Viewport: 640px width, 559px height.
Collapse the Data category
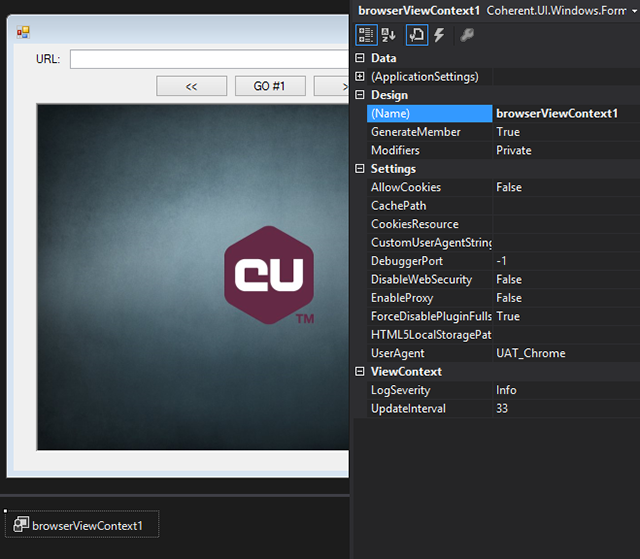pos(360,58)
